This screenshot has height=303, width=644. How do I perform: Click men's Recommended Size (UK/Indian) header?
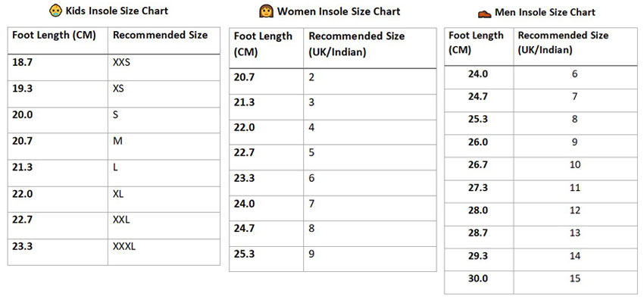563,42
